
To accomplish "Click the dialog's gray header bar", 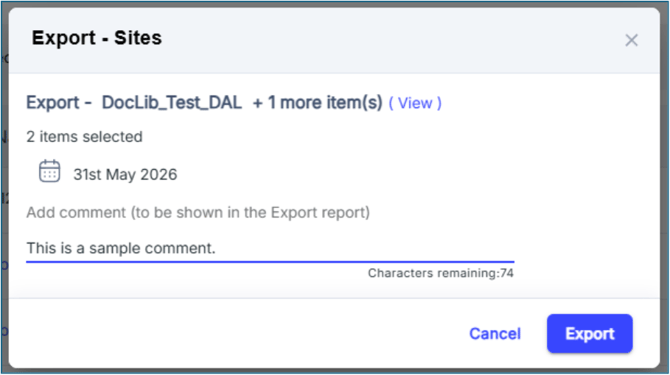I will click(385, 41).
